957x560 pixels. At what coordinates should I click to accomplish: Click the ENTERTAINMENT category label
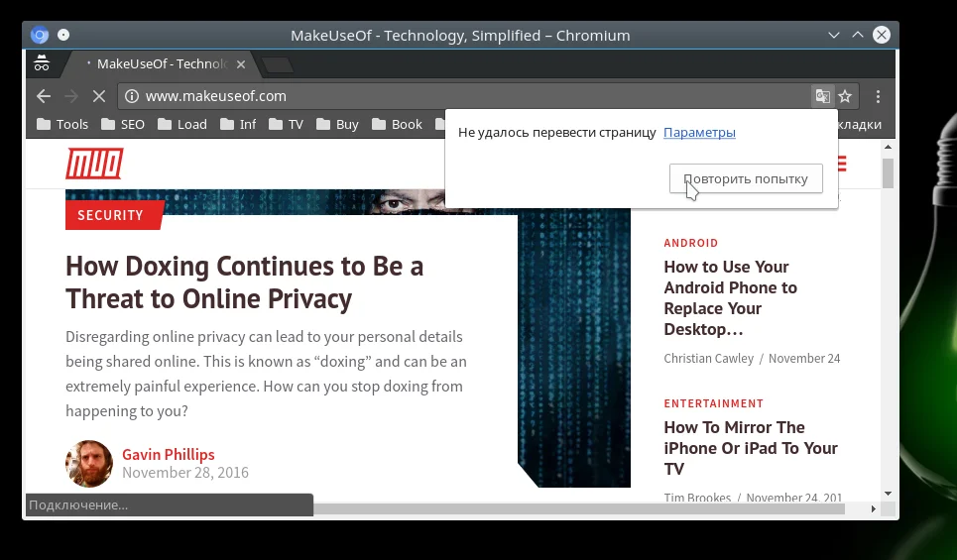[x=713, y=403]
